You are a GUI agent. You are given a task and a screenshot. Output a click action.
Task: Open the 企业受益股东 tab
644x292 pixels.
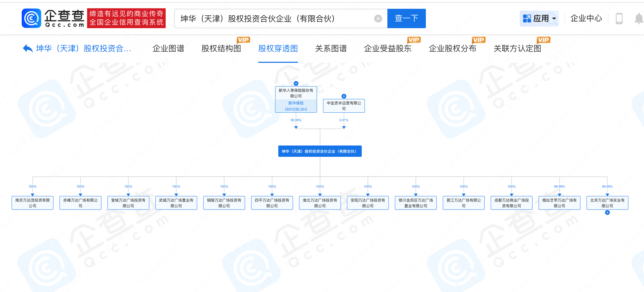[x=388, y=48]
